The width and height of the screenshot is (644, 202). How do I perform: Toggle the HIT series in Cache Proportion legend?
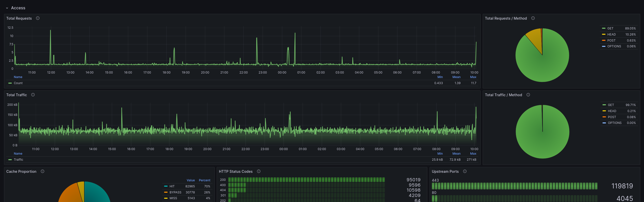[172, 186]
